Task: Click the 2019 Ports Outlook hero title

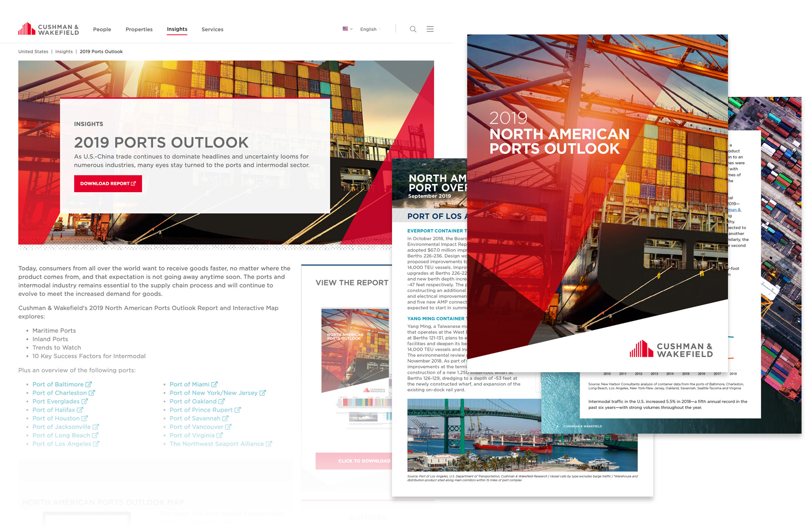Action: coord(161,143)
